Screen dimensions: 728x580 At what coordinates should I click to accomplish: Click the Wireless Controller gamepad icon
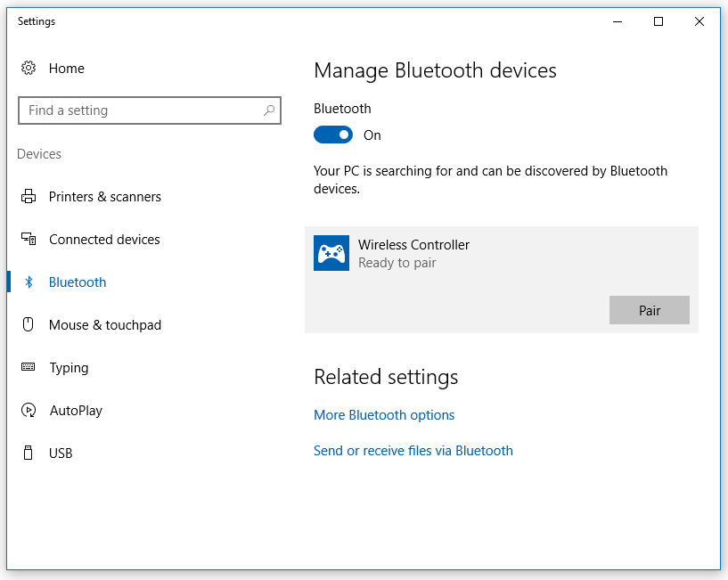click(331, 253)
